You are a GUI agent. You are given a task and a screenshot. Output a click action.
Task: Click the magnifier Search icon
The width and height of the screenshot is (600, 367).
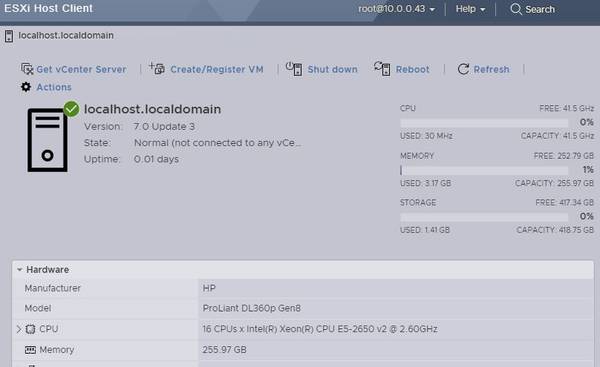pyautogui.click(x=516, y=9)
